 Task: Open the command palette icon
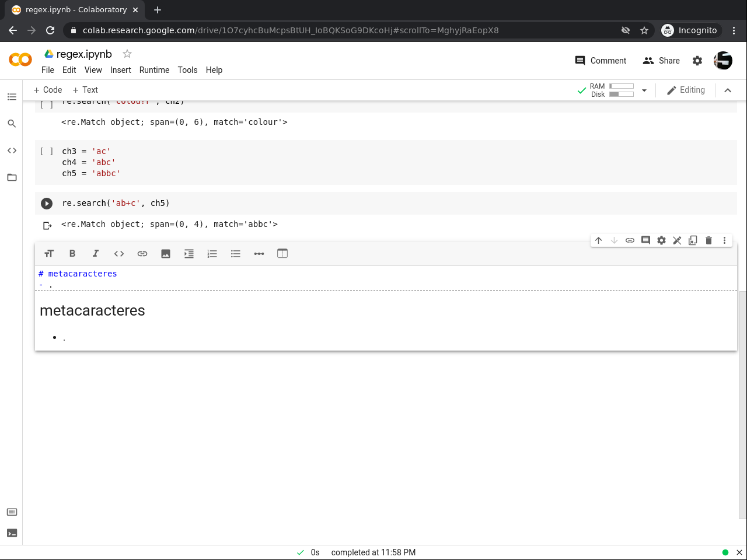point(12,512)
